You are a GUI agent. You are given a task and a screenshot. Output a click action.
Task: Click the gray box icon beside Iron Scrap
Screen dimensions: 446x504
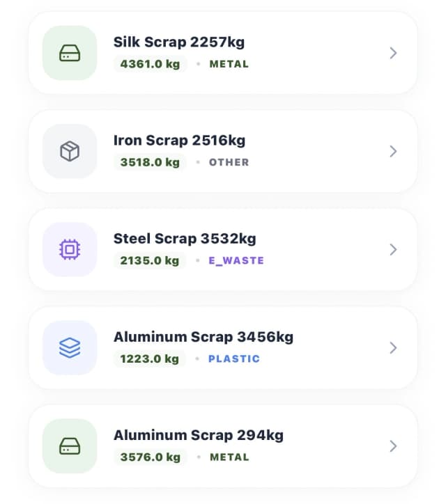coord(70,151)
